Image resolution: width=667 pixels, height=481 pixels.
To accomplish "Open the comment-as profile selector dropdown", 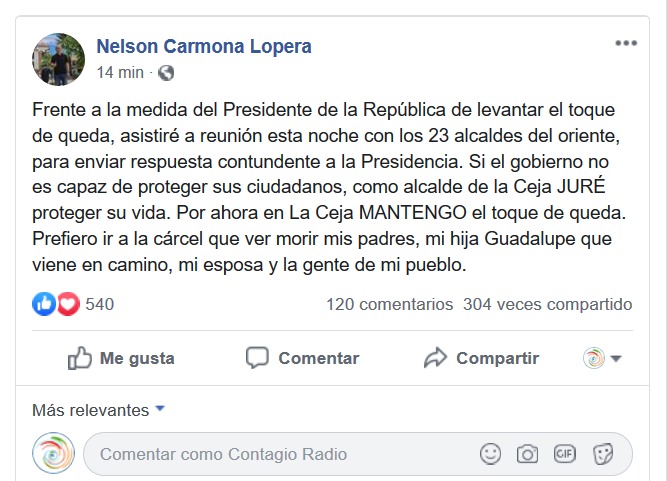I will pos(602,358).
